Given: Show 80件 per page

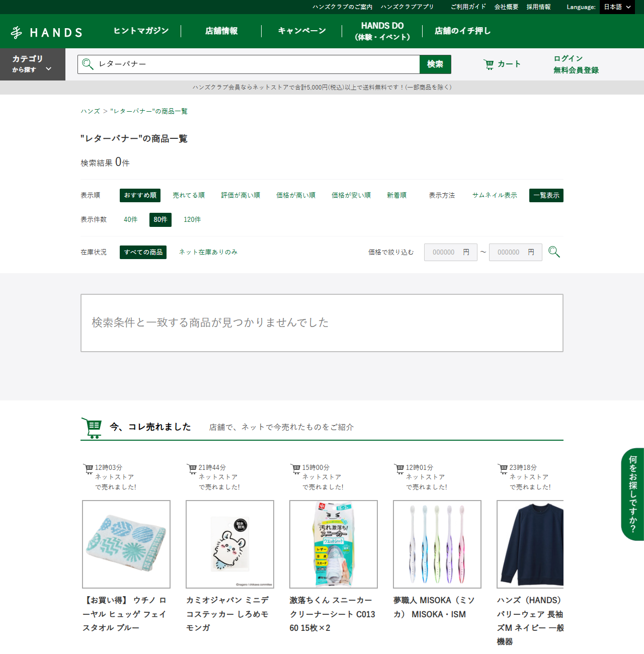Looking at the screenshot, I should [x=160, y=220].
